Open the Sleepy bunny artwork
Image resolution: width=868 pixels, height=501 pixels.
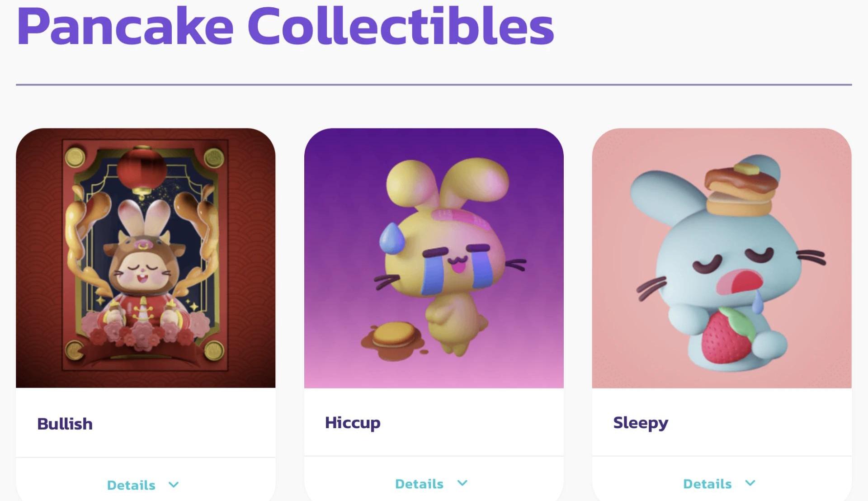coord(722,258)
